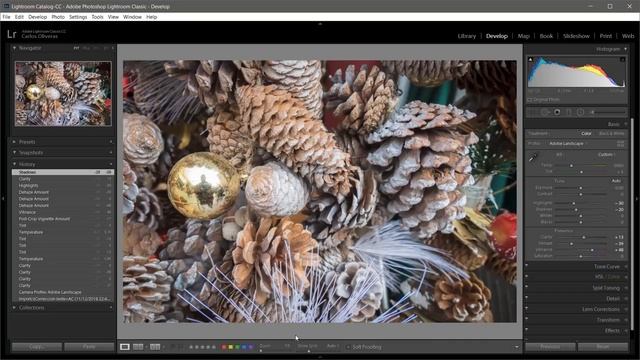Screen dimensions: 640x360
Task: Open the Adobe Landscape profile dropdown
Action: click(568, 144)
